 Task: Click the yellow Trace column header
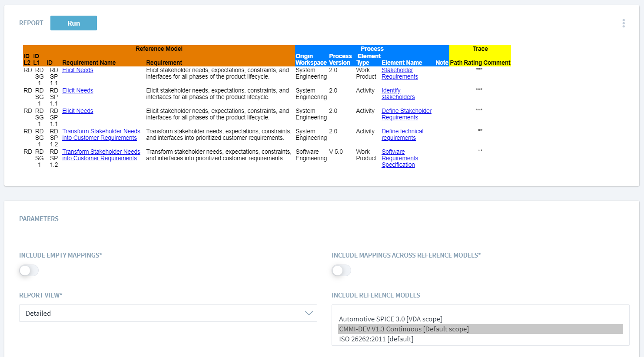click(480, 49)
